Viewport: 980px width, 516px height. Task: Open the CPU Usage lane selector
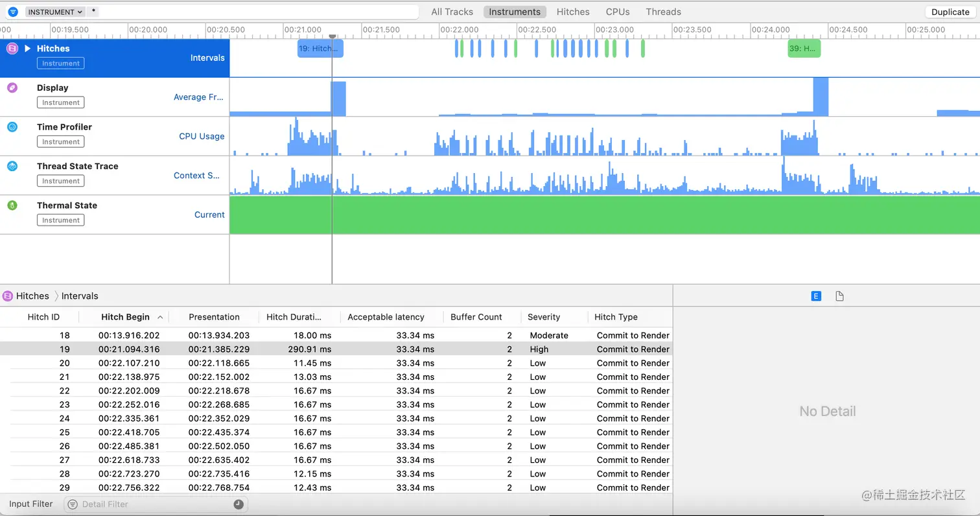pyautogui.click(x=202, y=136)
